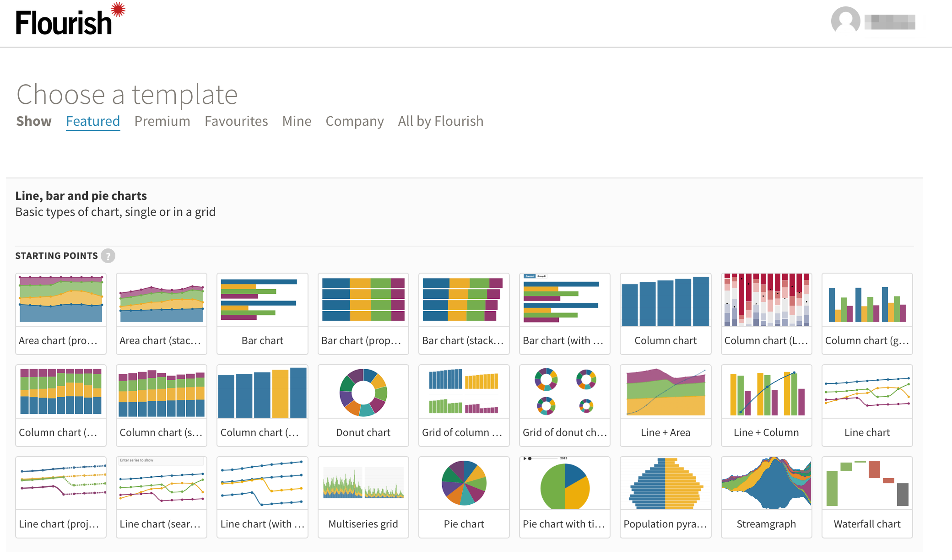Switch to All by Flourish tab
The image size is (952, 560).
(441, 121)
